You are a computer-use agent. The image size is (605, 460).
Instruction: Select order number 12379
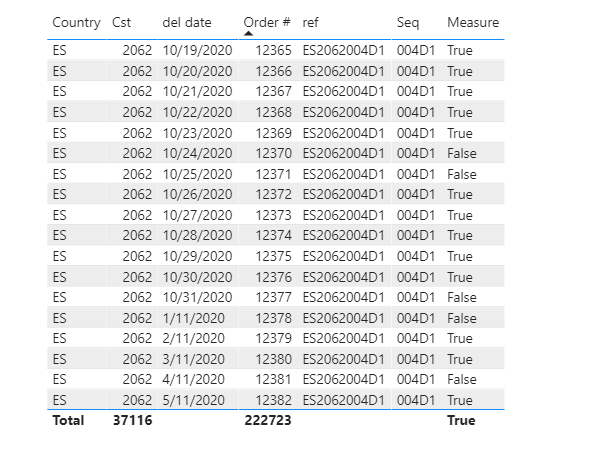(x=274, y=338)
